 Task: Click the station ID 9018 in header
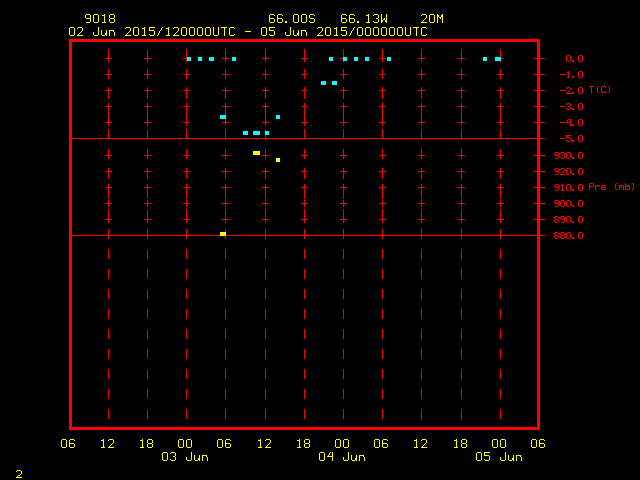[100, 19]
